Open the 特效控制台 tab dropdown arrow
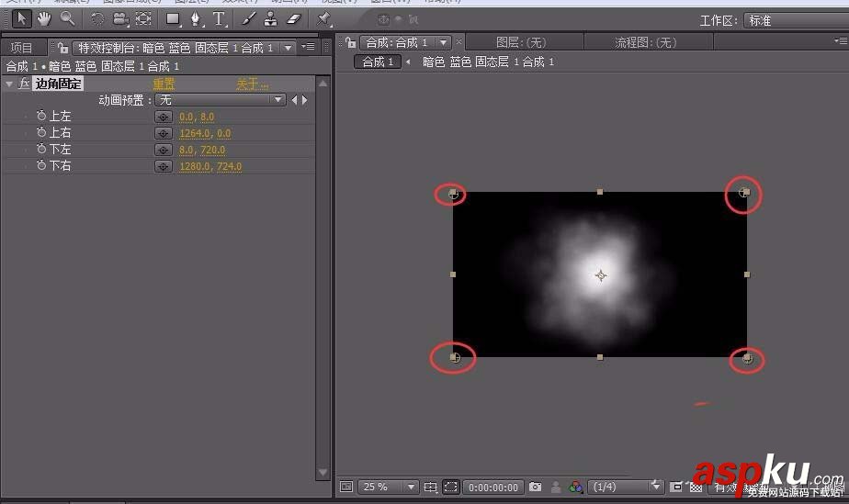 coord(289,48)
